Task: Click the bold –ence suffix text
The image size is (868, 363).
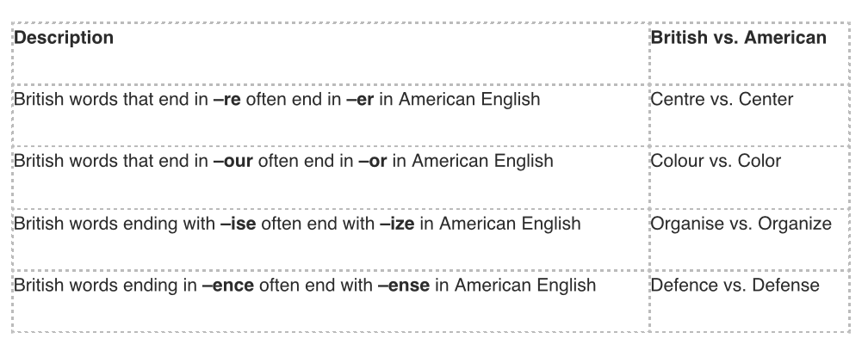Action: pyautogui.click(x=228, y=286)
